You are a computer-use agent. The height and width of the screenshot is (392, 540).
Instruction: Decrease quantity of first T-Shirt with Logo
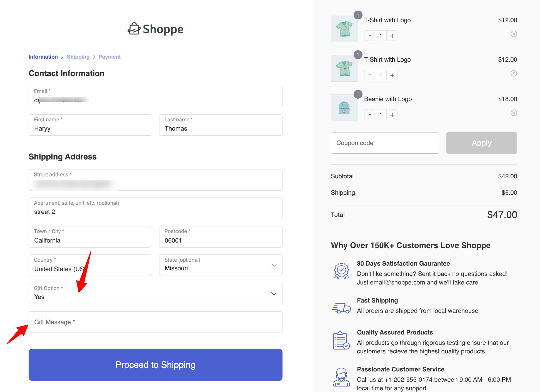370,36
